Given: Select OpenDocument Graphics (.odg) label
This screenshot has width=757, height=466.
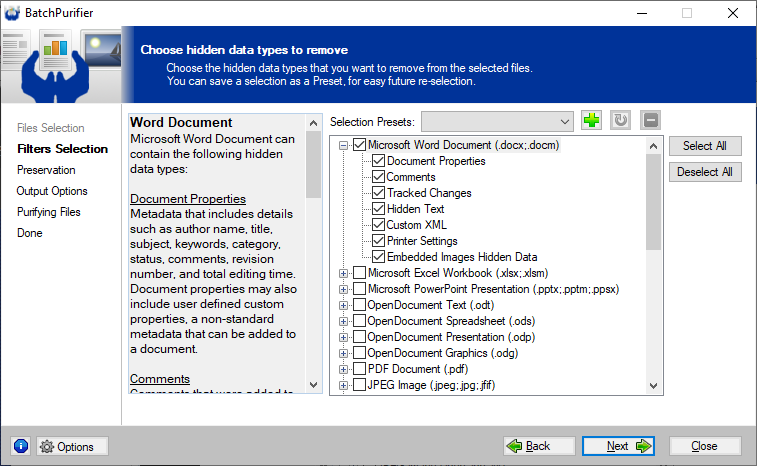Looking at the screenshot, I should 443,353.
